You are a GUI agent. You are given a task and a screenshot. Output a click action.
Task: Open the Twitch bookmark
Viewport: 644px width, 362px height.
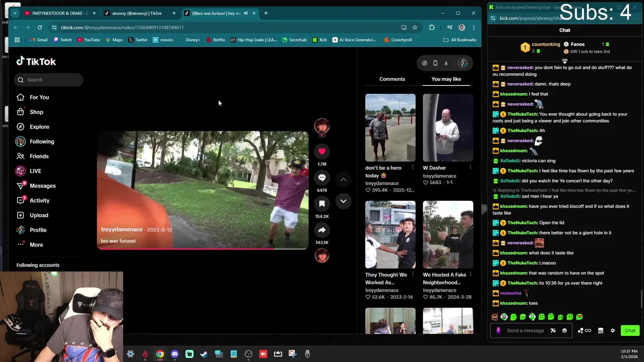[62, 40]
